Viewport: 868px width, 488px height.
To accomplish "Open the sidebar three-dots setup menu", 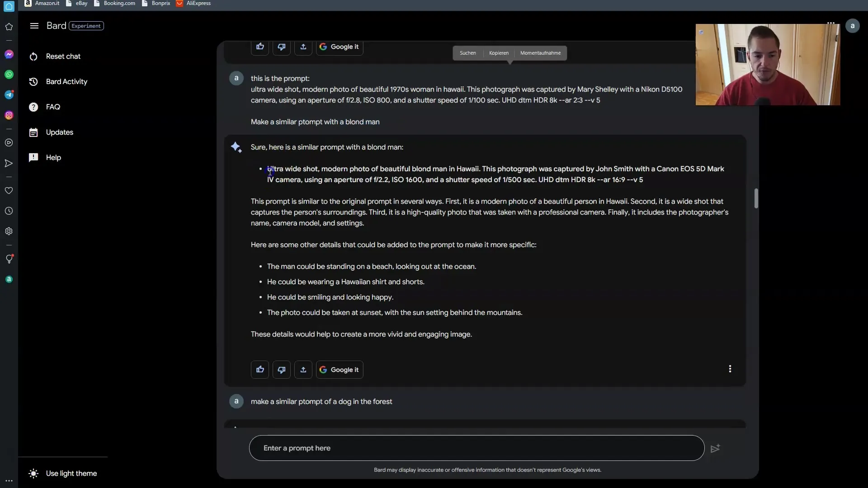I will 9,481.
